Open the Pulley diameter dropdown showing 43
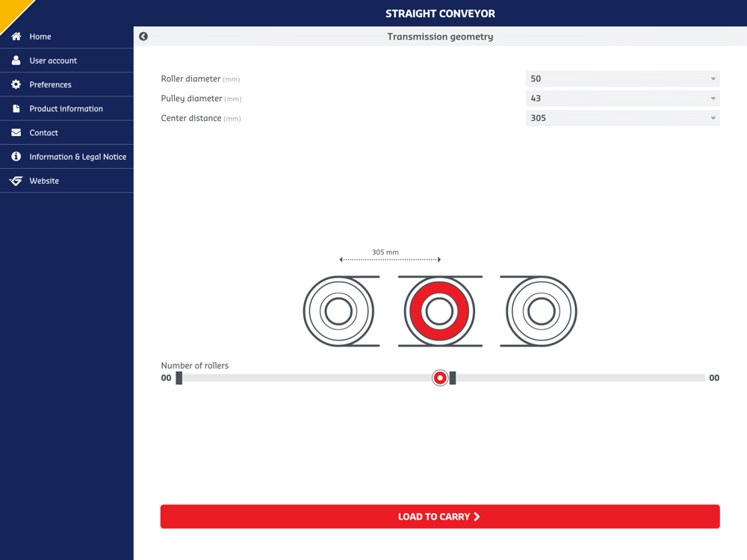 622,98
